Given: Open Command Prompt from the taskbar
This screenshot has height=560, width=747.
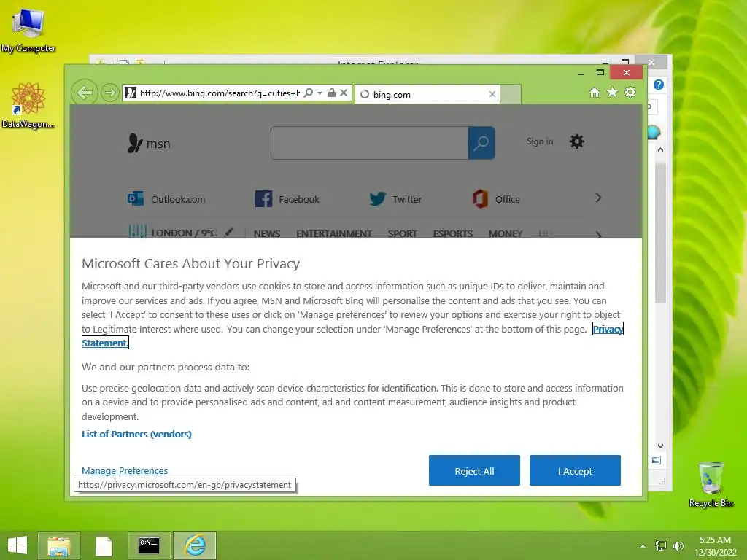Looking at the screenshot, I should pyautogui.click(x=149, y=545).
